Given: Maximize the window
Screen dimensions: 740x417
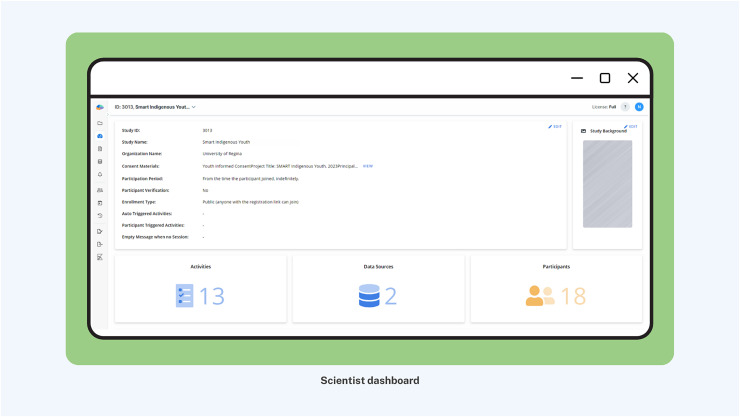Looking at the screenshot, I should [605, 78].
